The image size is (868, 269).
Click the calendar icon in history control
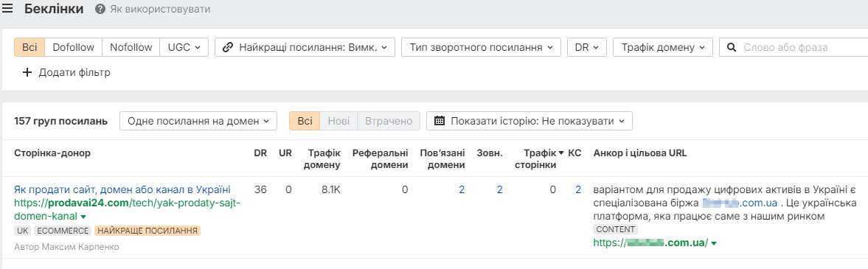[x=440, y=121]
